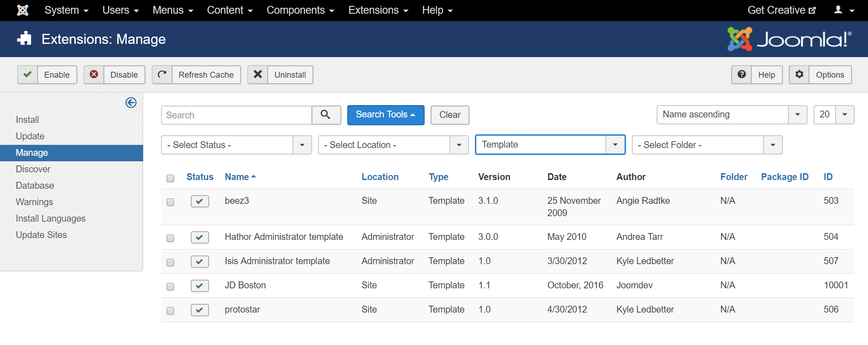Open the System menu
The width and height of the screenshot is (868, 345).
coord(66,10)
